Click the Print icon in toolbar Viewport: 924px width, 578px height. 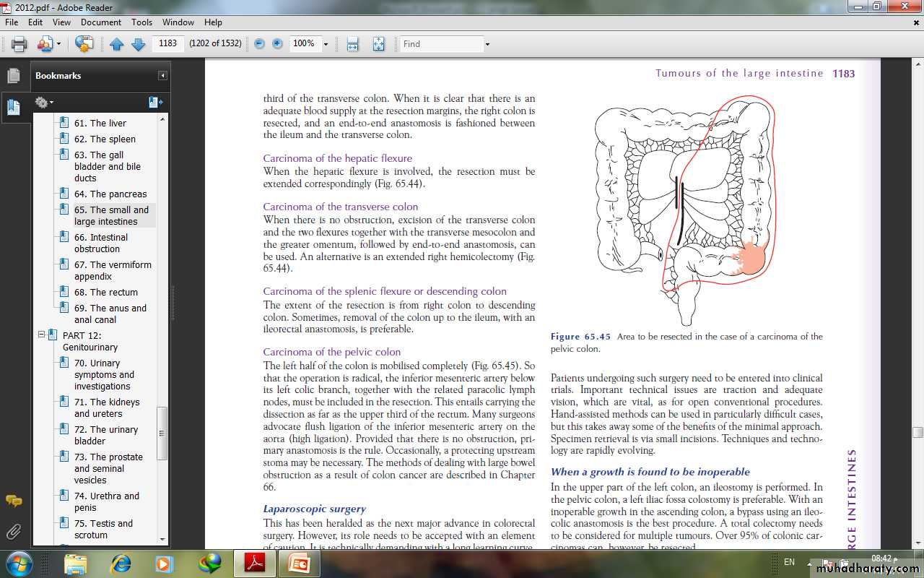point(19,44)
